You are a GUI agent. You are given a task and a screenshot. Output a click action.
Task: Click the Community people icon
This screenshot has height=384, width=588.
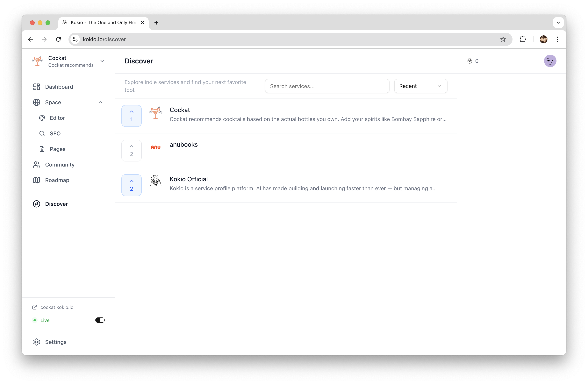(37, 164)
